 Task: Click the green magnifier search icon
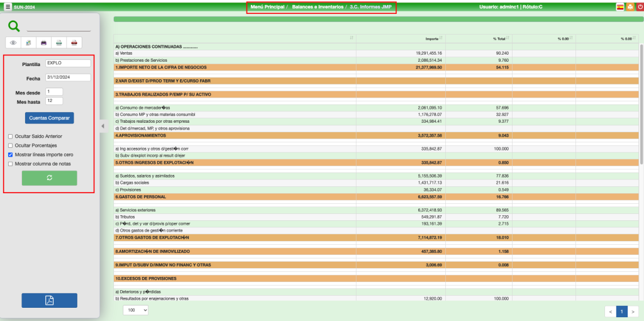(x=14, y=26)
